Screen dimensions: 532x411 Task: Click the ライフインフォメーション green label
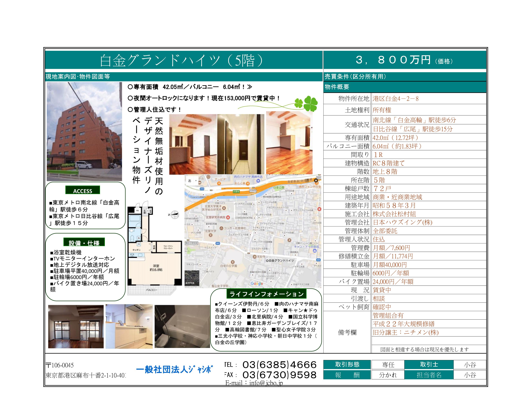click(x=266, y=294)
